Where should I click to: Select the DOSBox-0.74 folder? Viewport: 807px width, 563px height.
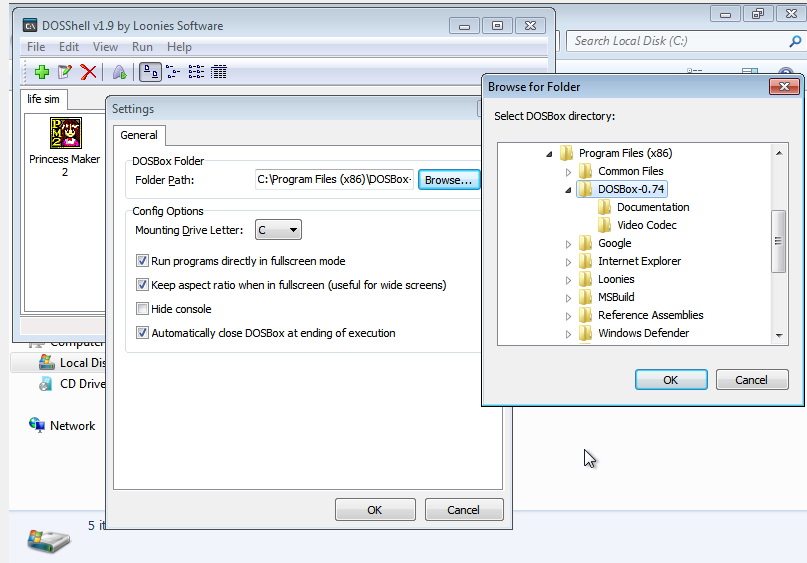pyautogui.click(x=630, y=189)
